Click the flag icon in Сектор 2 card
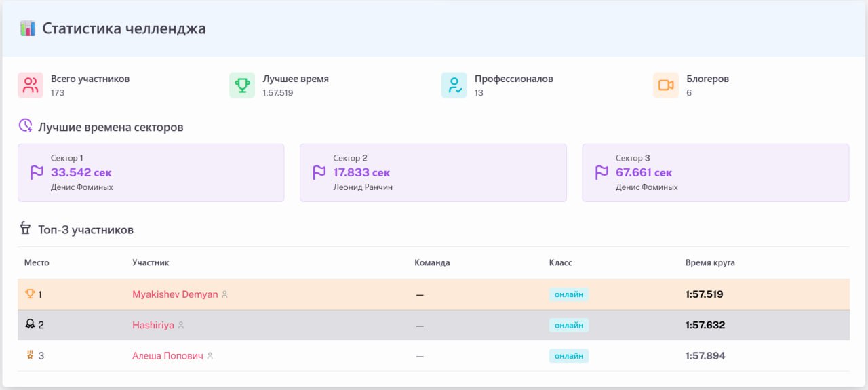Screen dimensions: 868x390 319,172
